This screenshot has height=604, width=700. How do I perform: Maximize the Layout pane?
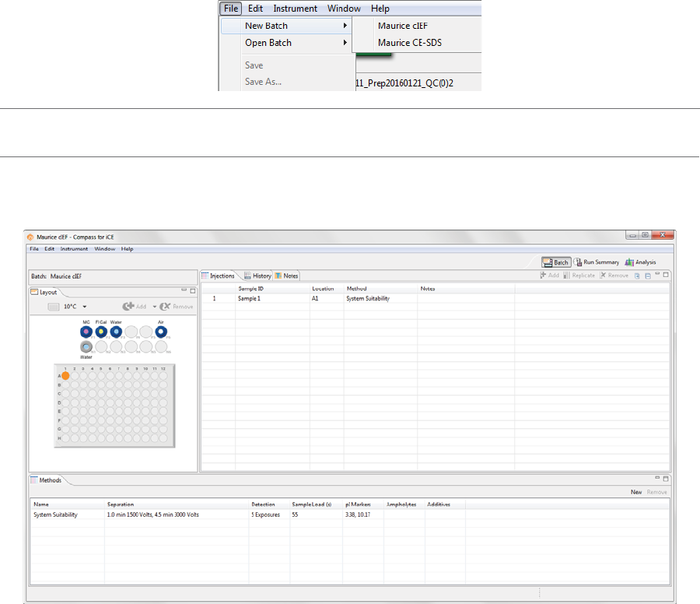tap(193, 291)
